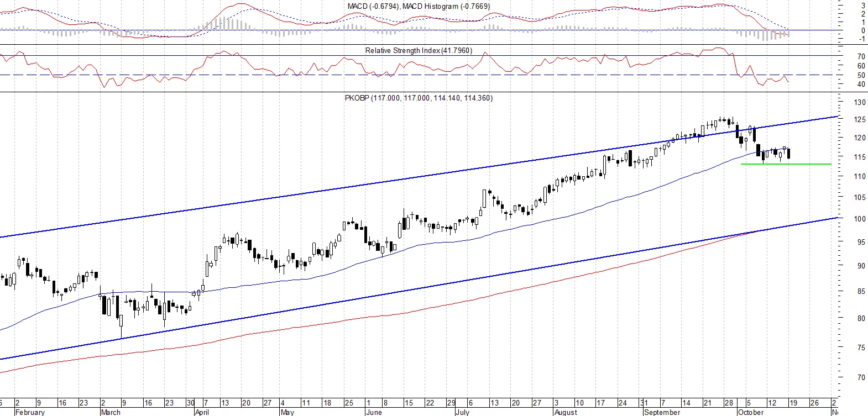Select the 75 price axis value

(861, 347)
